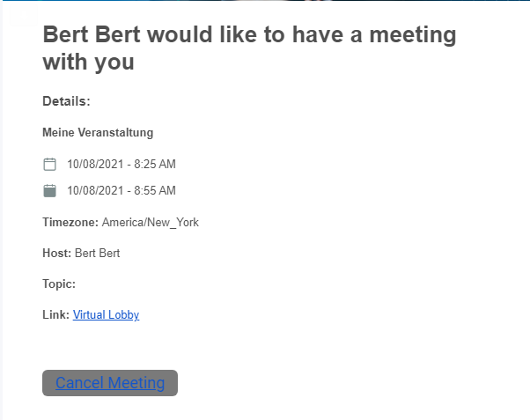Click the dark banner strip at top

coord(265,0)
